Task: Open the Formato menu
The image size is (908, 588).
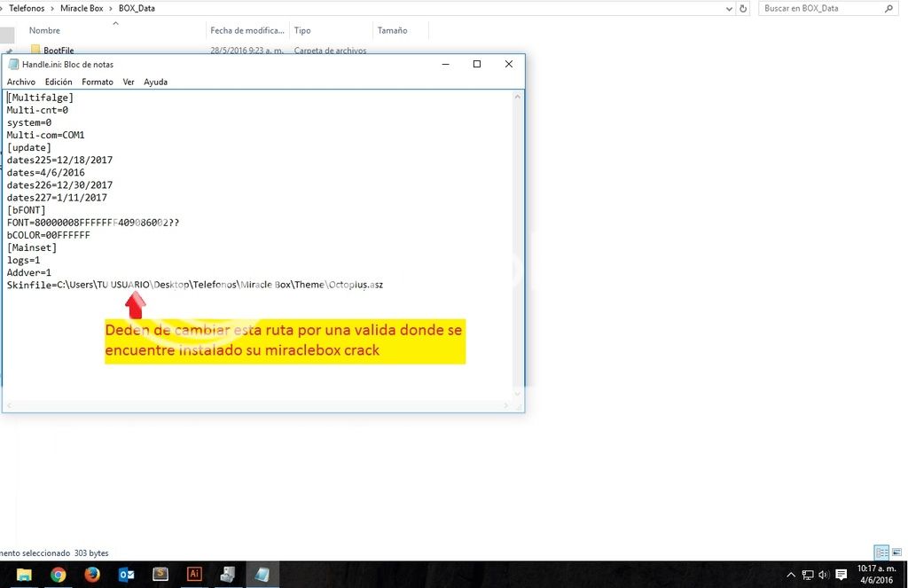Action: tap(98, 82)
